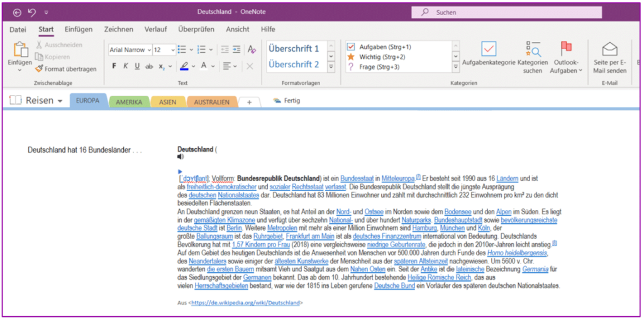Apply a numbered list
Viewport: 644px width, 320px height.
(x=201, y=50)
